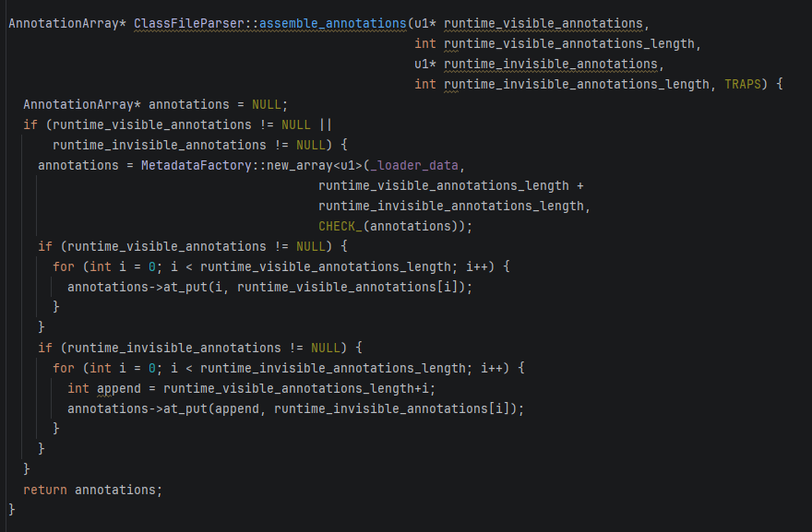This screenshot has height=532, width=812.
Task: Click the u1* runtime_invisible_annotations parameter in the signature
Action: click(x=536, y=65)
